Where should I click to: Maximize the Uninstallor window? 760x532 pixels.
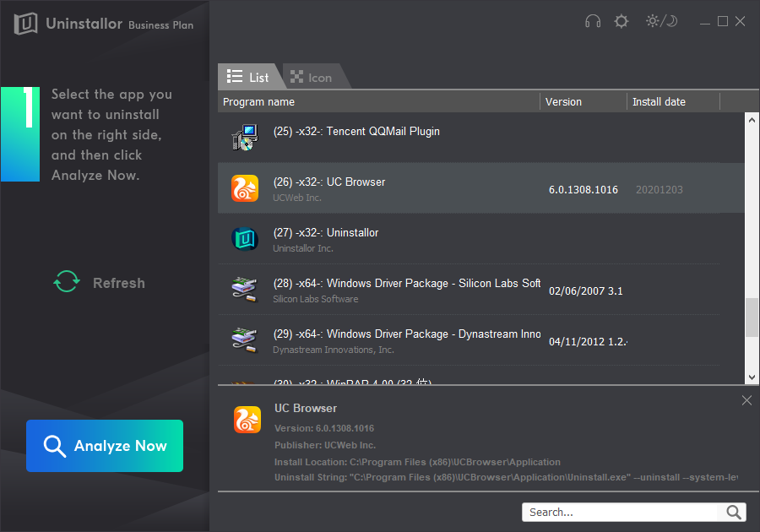pos(723,21)
